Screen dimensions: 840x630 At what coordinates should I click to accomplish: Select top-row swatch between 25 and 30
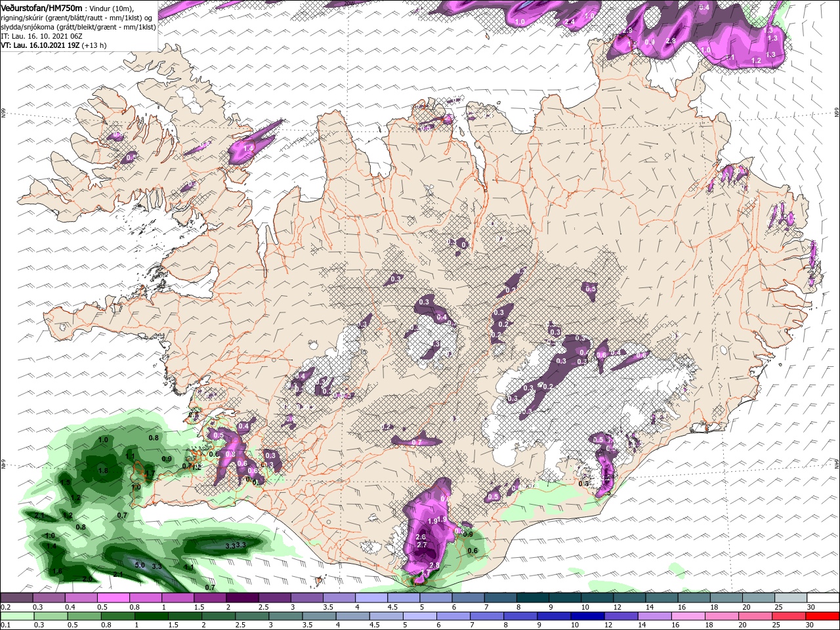[790, 598]
